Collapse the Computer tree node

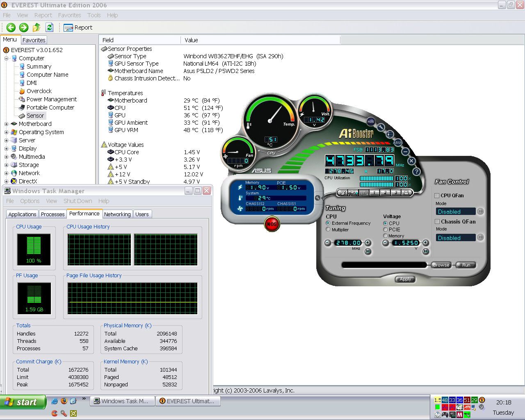click(x=7, y=58)
